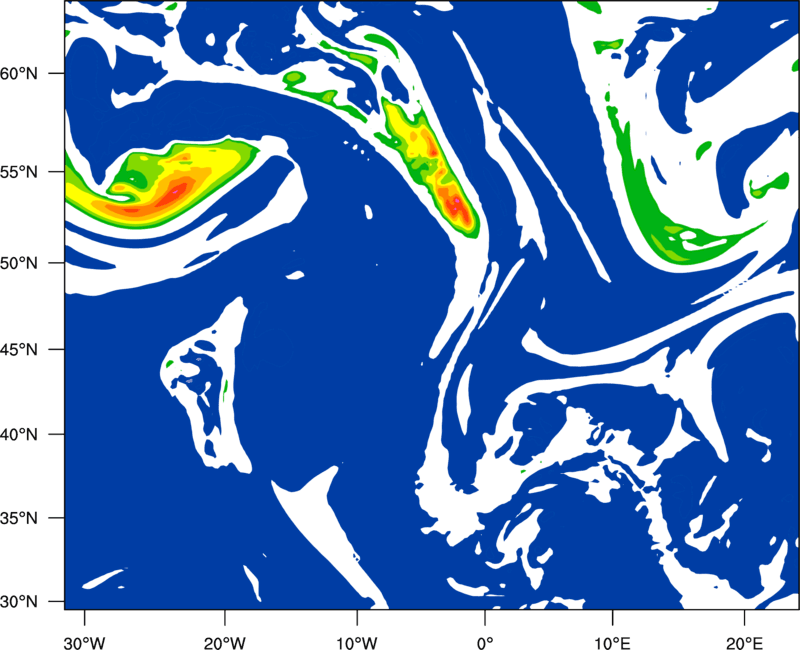
Task: Click the 40°N latitude label
Action: click(19, 435)
